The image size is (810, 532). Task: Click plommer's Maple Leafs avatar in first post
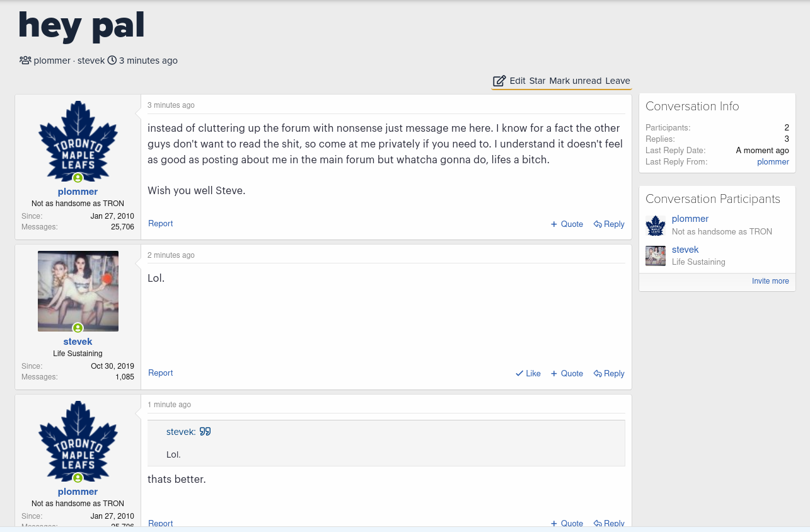[78, 141]
